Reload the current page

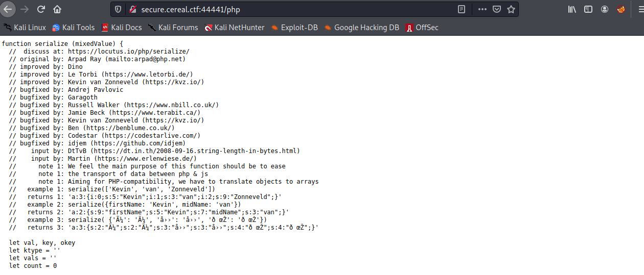click(41, 9)
